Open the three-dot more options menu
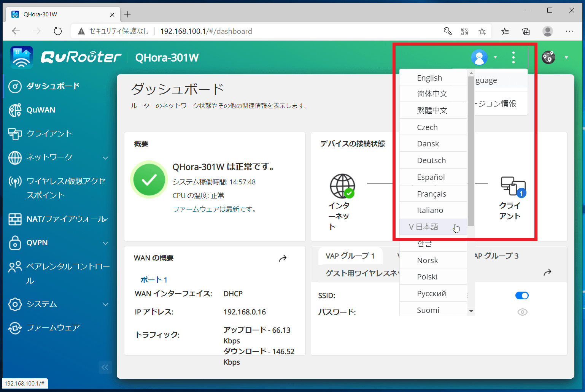Viewport: 585px width, 392px height. [x=513, y=57]
